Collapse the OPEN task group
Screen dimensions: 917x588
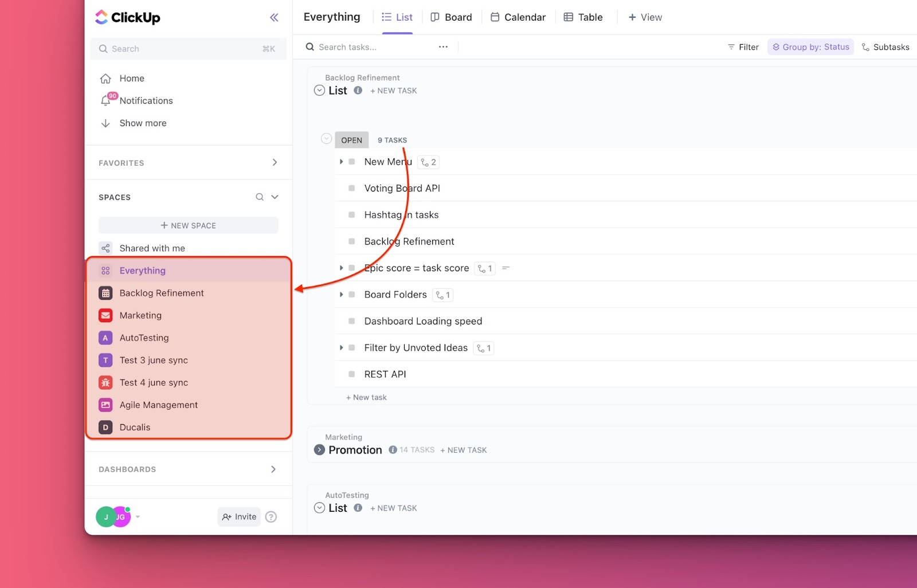(x=327, y=138)
